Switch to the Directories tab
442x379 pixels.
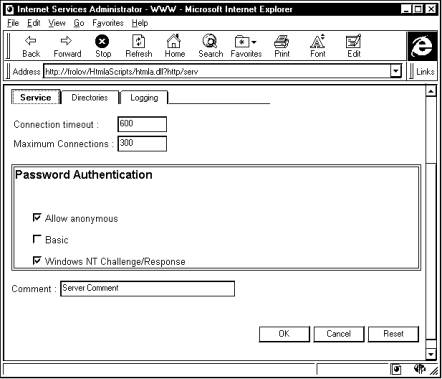tap(90, 97)
